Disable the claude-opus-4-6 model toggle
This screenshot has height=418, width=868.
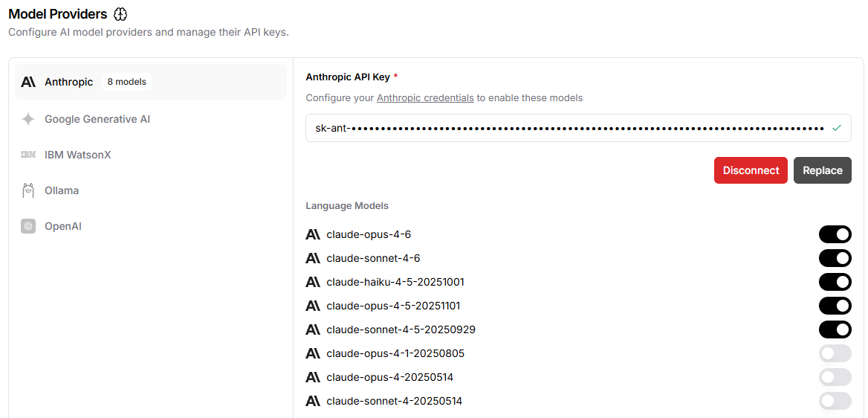(x=835, y=234)
